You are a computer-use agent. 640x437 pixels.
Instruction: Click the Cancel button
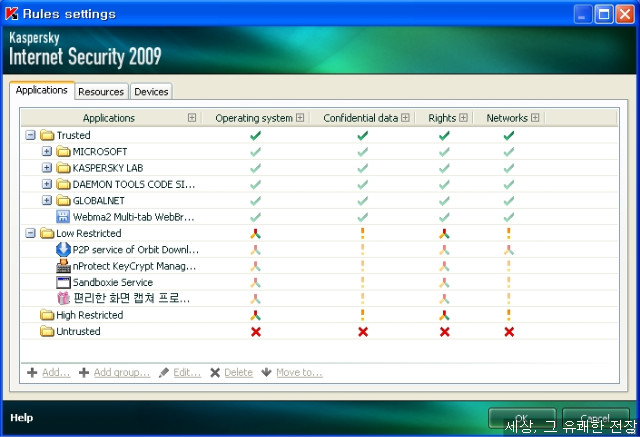[x=595, y=418]
